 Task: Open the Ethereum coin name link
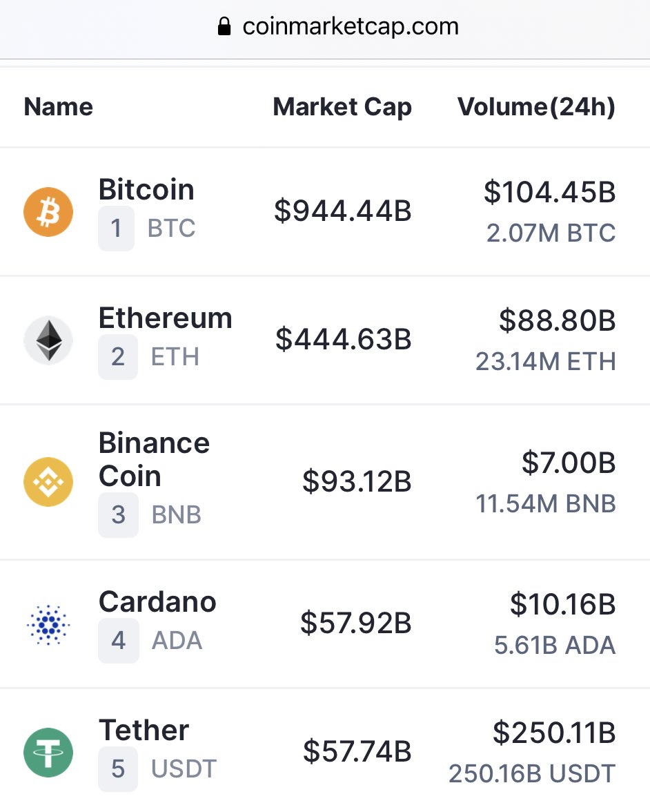pos(165,318)
